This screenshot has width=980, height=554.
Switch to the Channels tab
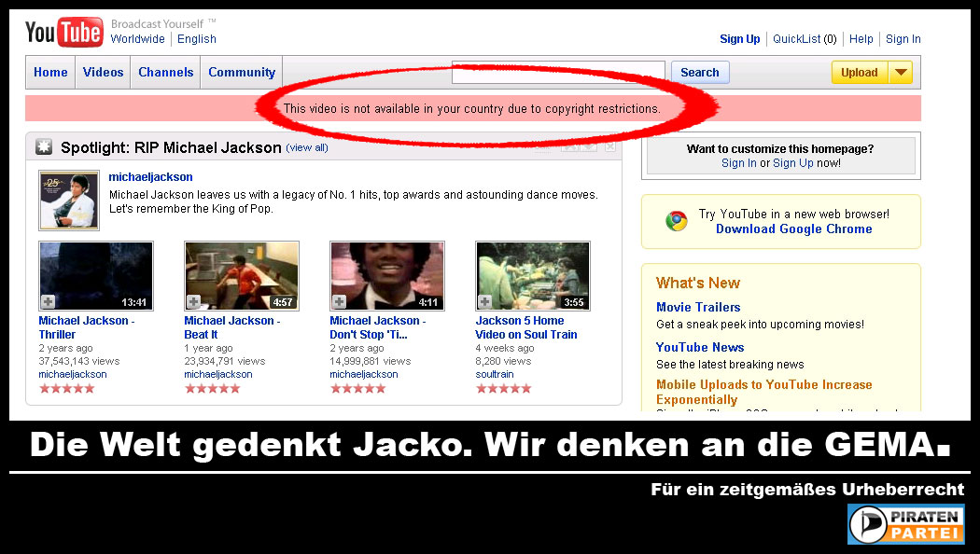165,73
